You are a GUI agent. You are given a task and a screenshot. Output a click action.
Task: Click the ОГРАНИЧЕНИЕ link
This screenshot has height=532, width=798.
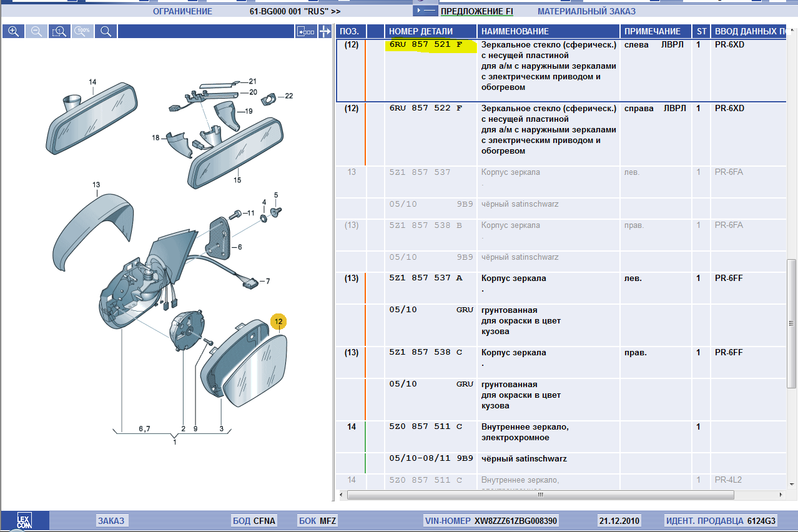pyautogui.click(x=182, y=11)
